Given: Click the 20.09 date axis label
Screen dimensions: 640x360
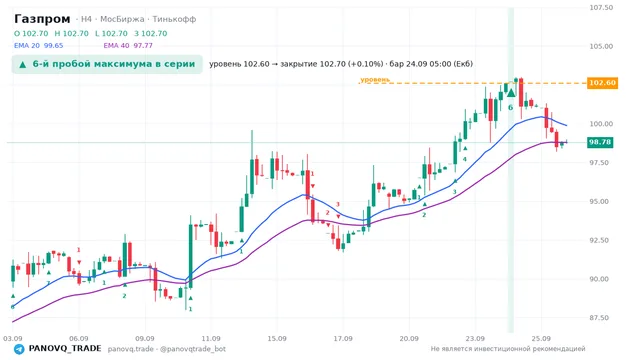Looking at the screenshot, I should (409, 339).
